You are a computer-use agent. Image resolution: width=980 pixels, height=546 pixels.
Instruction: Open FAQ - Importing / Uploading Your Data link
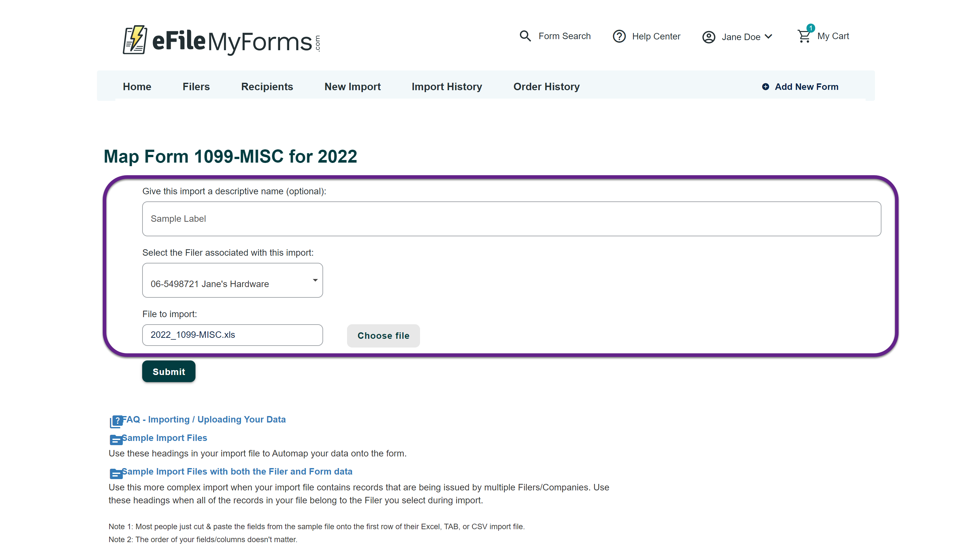(204, 419)
